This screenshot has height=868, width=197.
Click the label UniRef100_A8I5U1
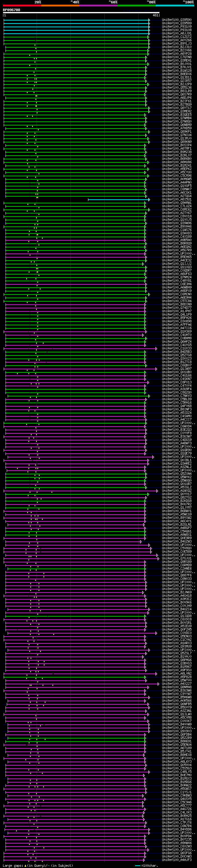(x=177, y=199)
